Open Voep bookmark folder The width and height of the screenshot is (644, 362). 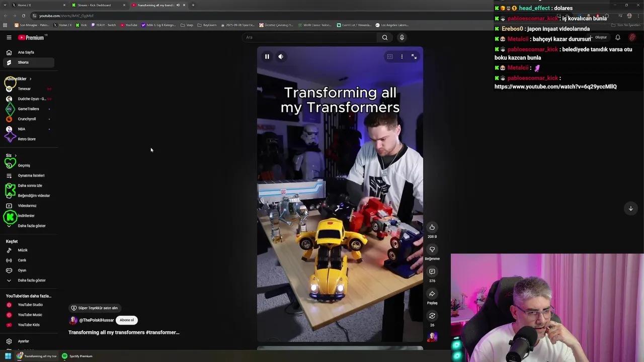click(187, 25)
